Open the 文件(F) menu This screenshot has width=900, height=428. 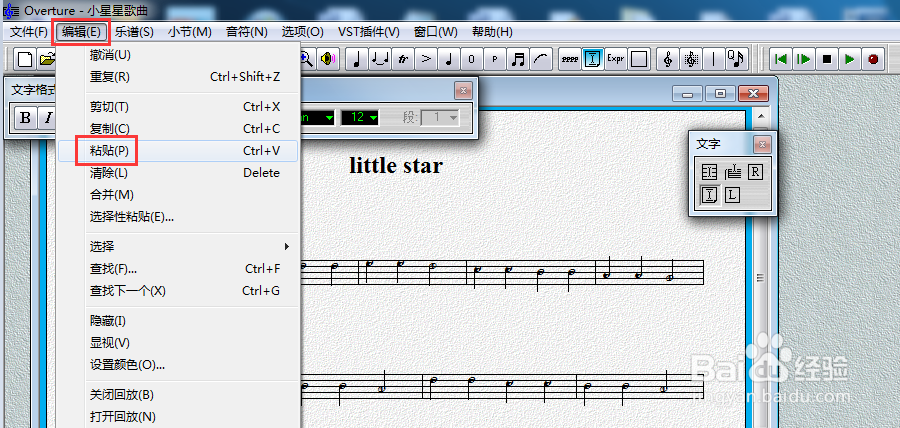[29, 32]
